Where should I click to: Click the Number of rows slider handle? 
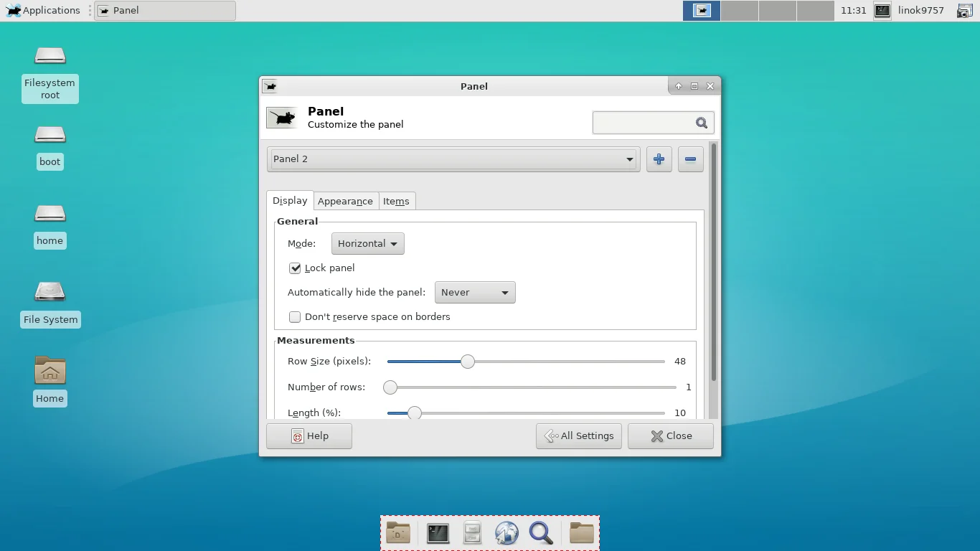(390, 387)
